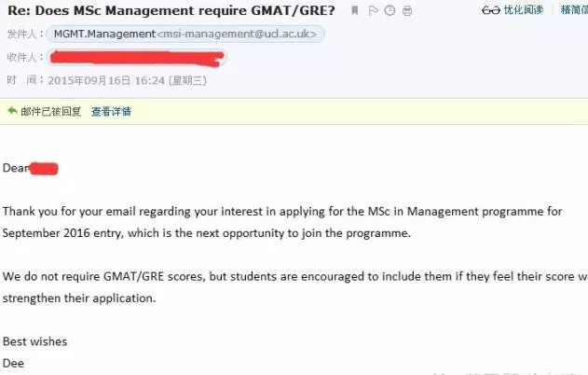Click the glasses icon for optimized reading

click(x=491, y=10)
